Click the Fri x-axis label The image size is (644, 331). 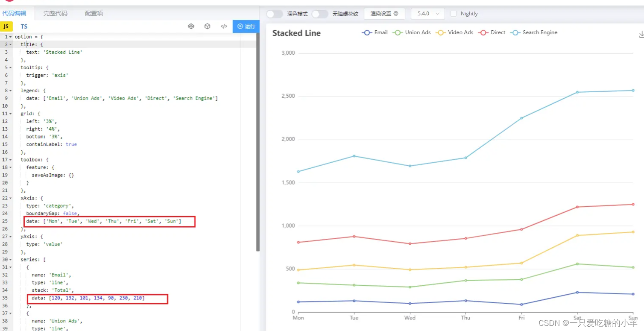coord(521,318)
